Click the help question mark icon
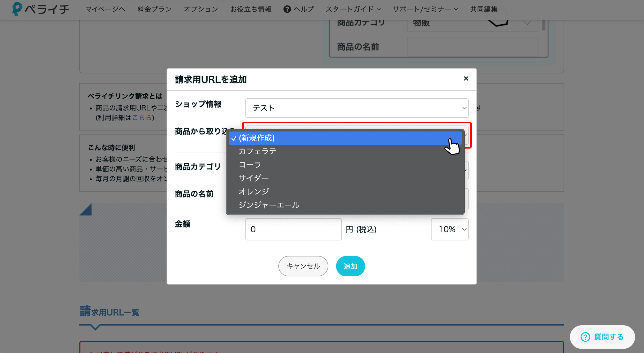This screenshot has width=644, height=353. click(x=287, y=9)
